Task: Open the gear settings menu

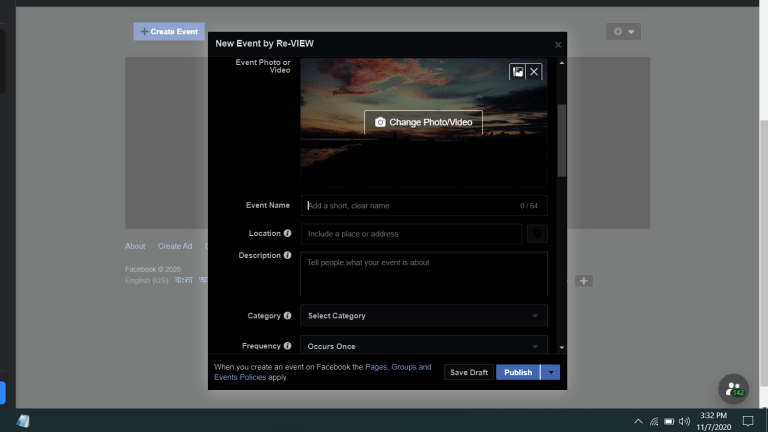Action: click(x=623, y=32)
